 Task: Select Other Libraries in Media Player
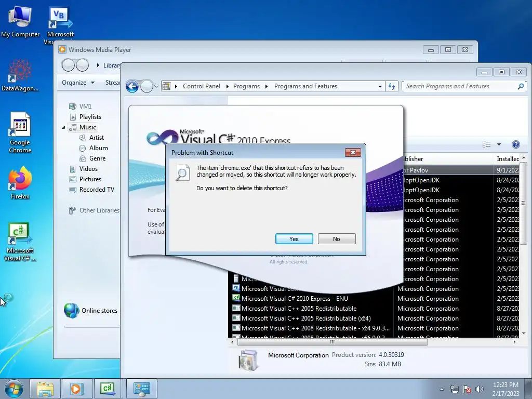click(x=95, y=210)
